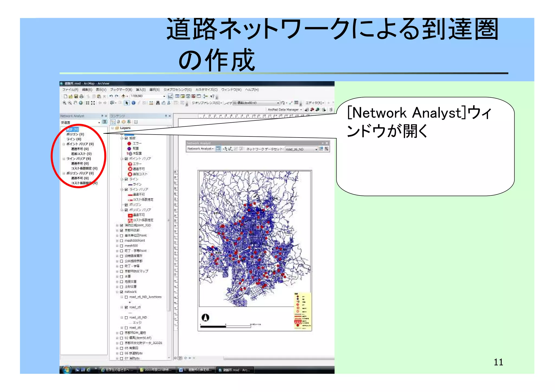Viewport: 555px width, 392px height.
Task: Click List By Visibility icon in Contents
Action: (124, 122)
